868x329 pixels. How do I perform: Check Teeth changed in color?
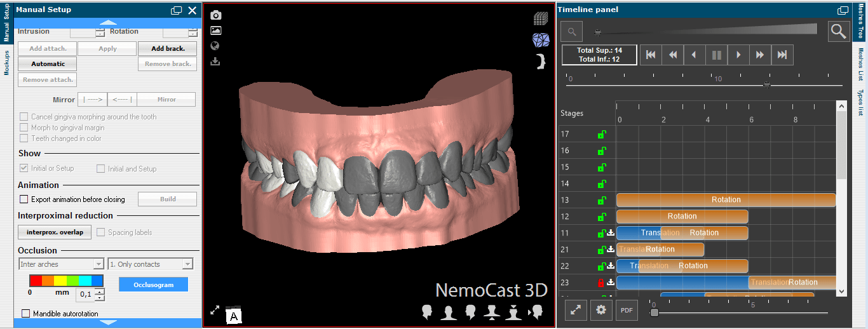(24, 138)
